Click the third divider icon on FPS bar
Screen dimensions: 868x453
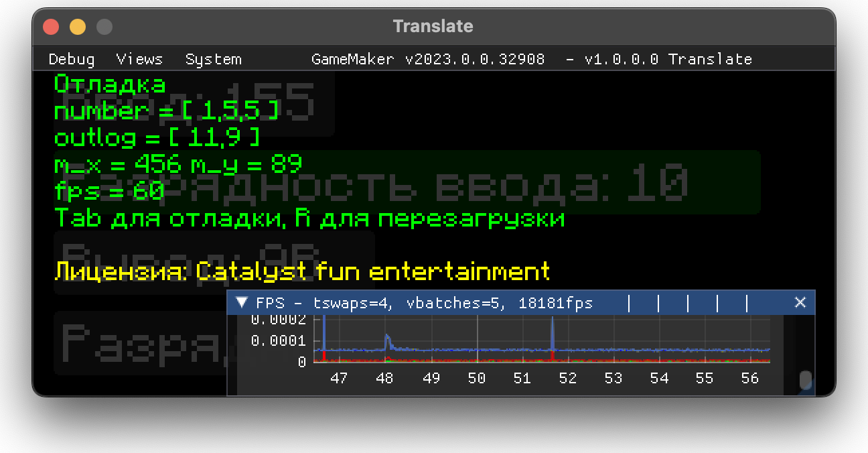point(687,302)
